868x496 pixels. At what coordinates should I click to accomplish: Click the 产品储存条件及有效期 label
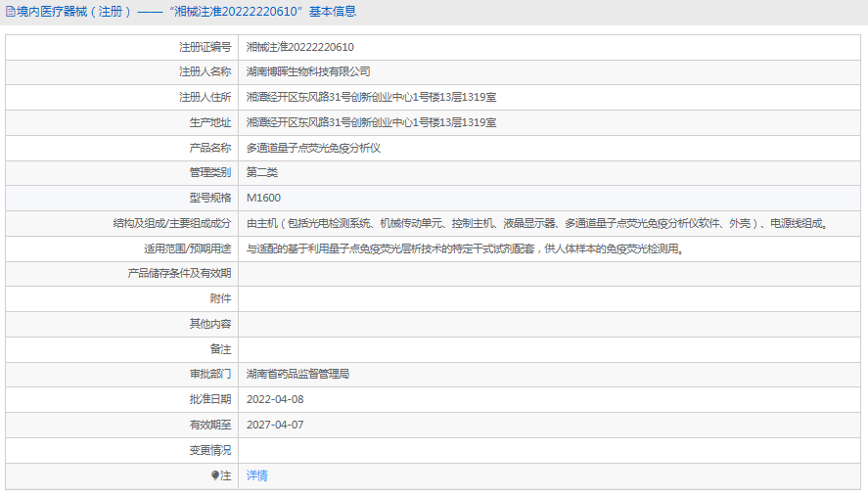pyautogui.click(x=179, y=274)
